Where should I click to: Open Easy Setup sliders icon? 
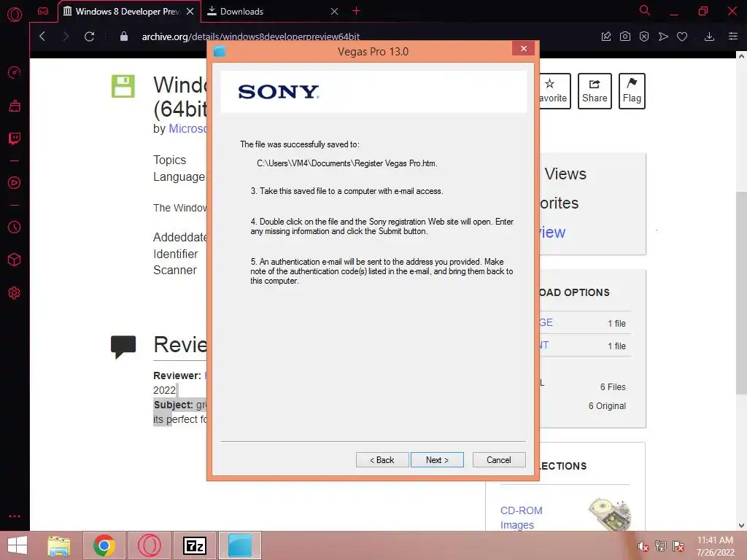[733, 36]
